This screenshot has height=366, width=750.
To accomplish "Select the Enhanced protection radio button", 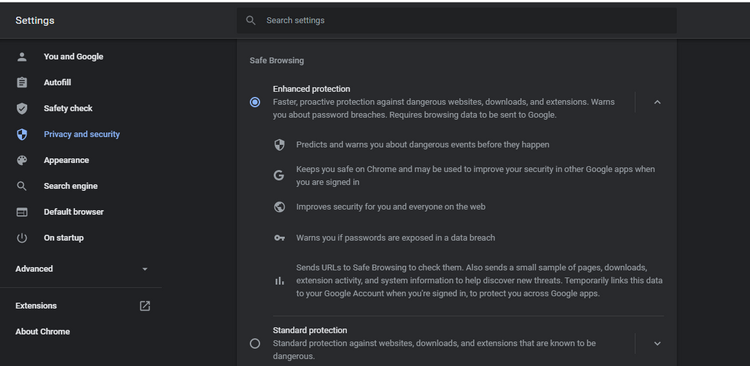I will point(255,102).
